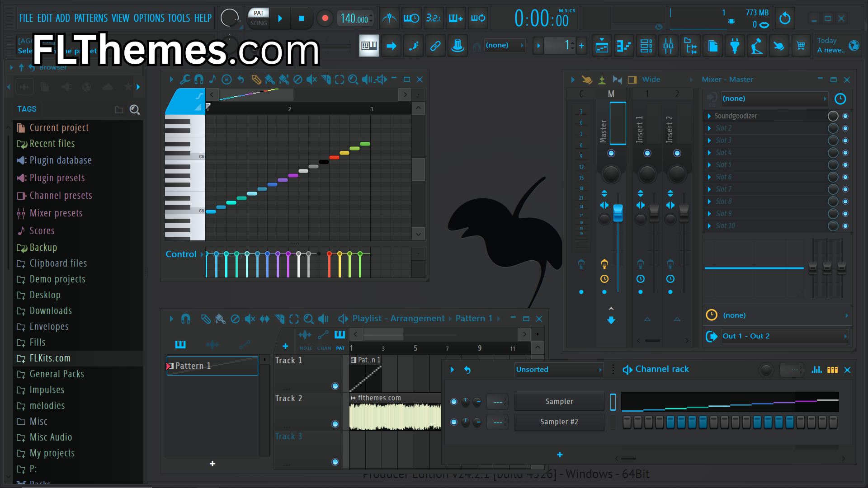Select the piano roll mute tool
The image size is (868, 488).
[x=311, y=80]
